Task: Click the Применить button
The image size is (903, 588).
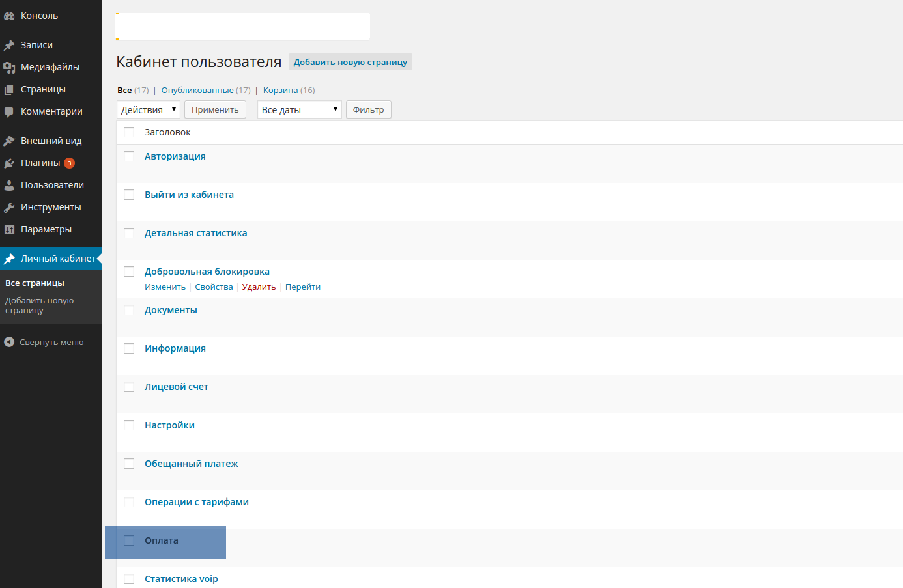Action: (x=215, y=110)
